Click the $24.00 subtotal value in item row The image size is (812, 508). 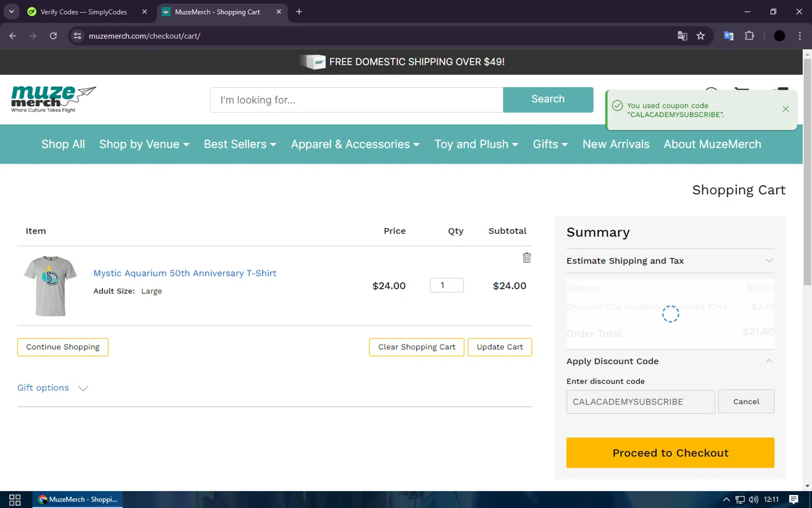pos(509,285)
